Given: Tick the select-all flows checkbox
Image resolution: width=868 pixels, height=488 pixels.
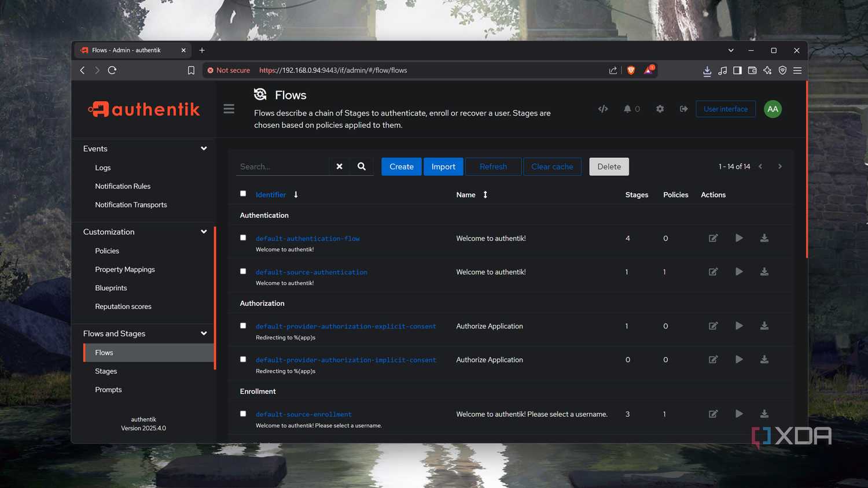Looking at the screenshot, I should tap(243, 194).
